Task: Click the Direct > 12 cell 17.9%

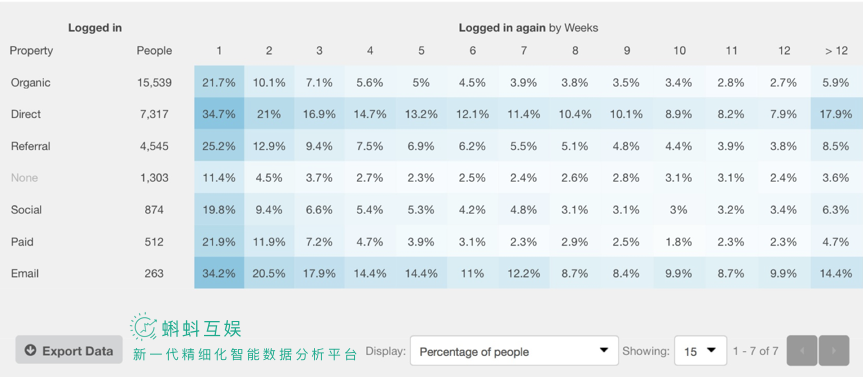Action: [836, 114]
